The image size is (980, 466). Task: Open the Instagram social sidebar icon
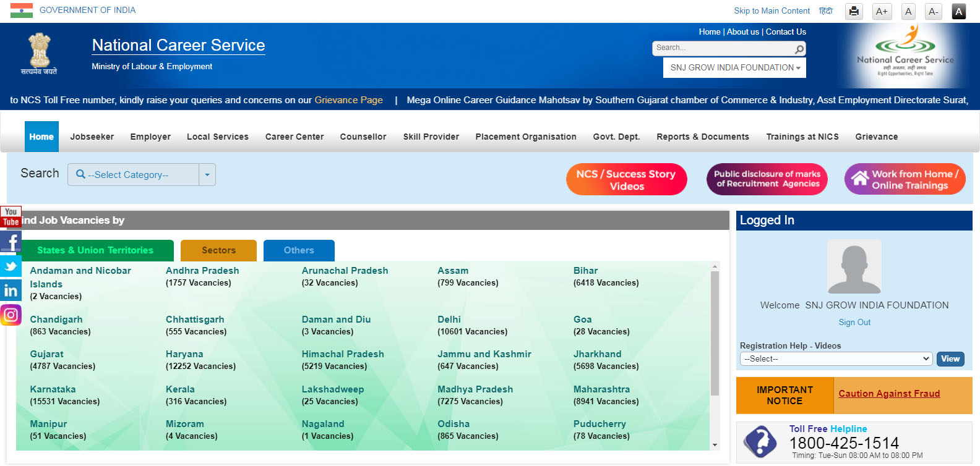click(11, 315)
